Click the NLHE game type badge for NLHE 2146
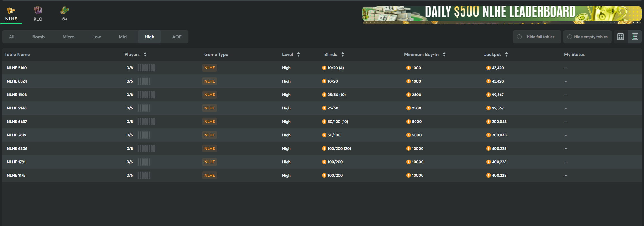The height and width of the screenshot is (226, 644). tap(209, 108)
